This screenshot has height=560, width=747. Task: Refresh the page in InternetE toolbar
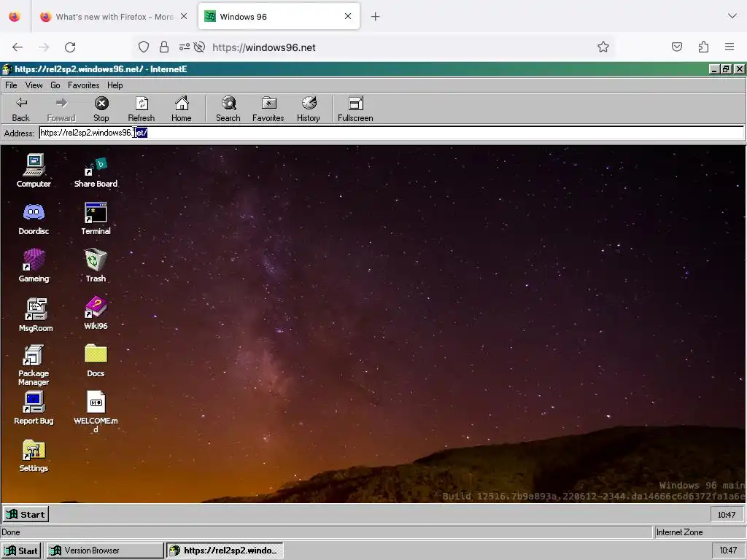click(x=142, y=109)
